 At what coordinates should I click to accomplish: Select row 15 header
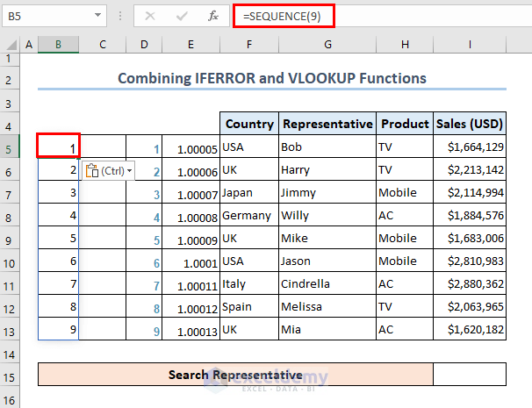9,376
